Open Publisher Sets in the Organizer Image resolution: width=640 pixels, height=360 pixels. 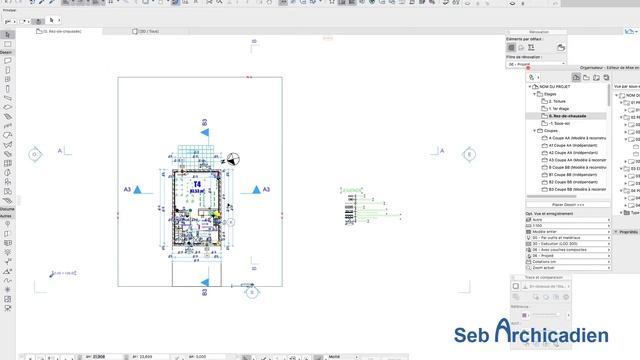tap(606, 77)
